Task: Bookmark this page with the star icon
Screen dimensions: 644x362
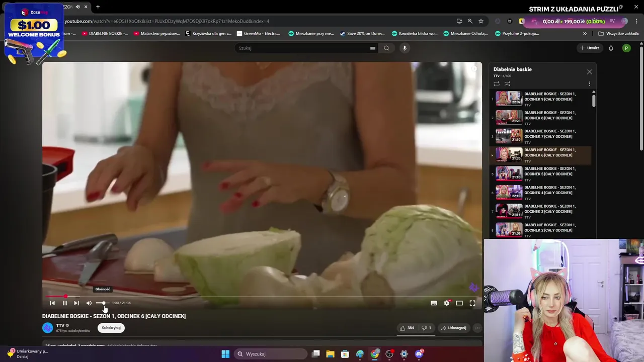Action: pyautogui.click(x=481, y=21)
